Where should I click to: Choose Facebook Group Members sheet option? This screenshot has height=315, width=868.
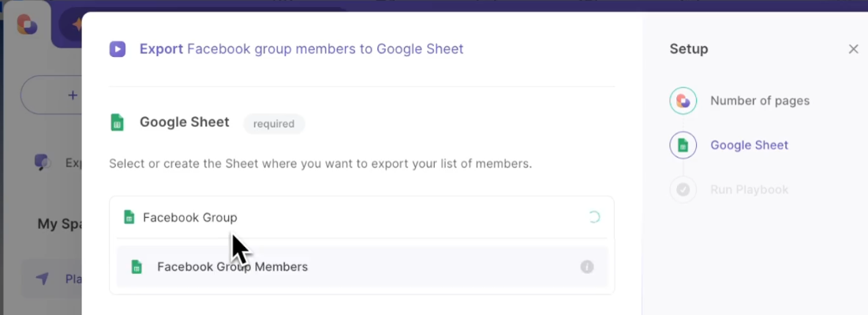pyautogui.click(x=362, y=267)
